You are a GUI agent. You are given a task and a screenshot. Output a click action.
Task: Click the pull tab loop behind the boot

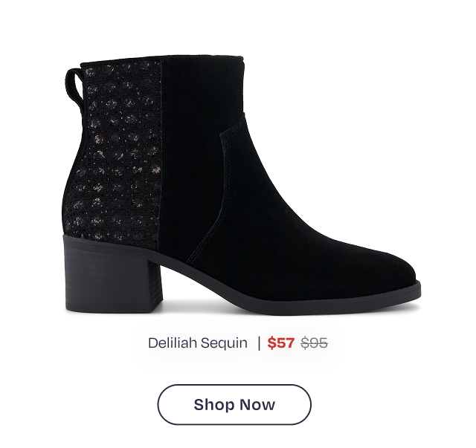click(x=74, y=86)
